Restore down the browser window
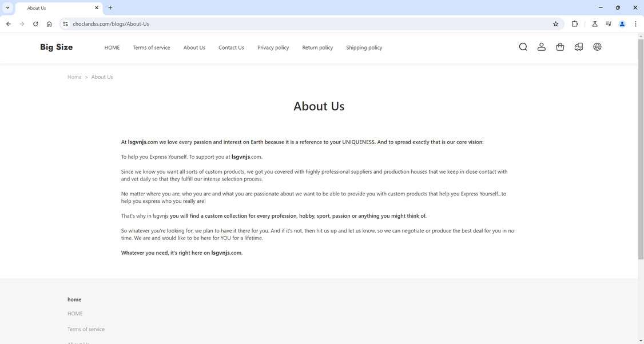 click(618, 8)
